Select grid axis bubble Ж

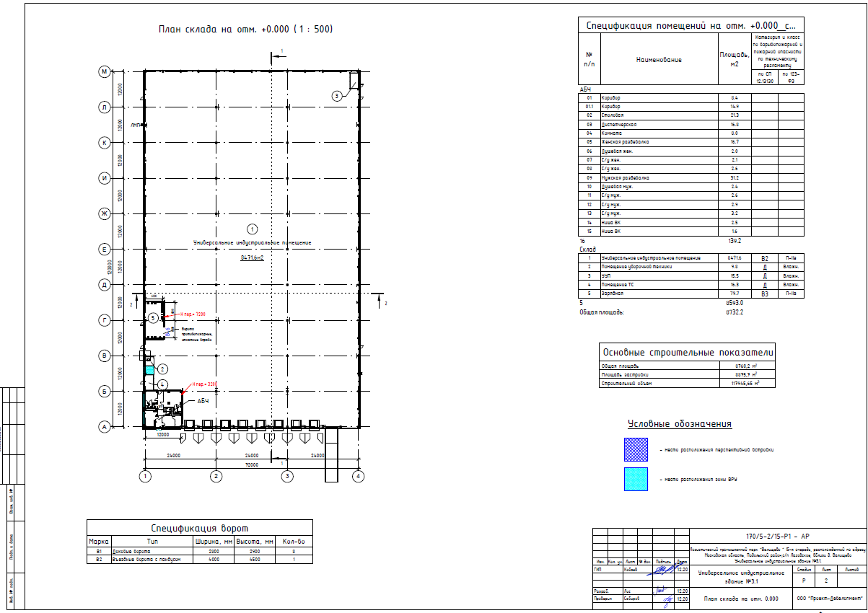[x=104, y=214]
